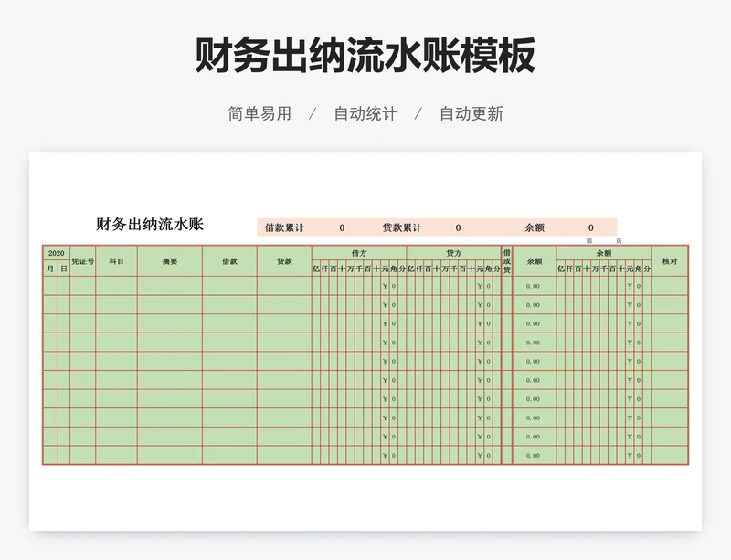
Task: Click the 余额 column header left of digit grid
Action: coord(535,261)
